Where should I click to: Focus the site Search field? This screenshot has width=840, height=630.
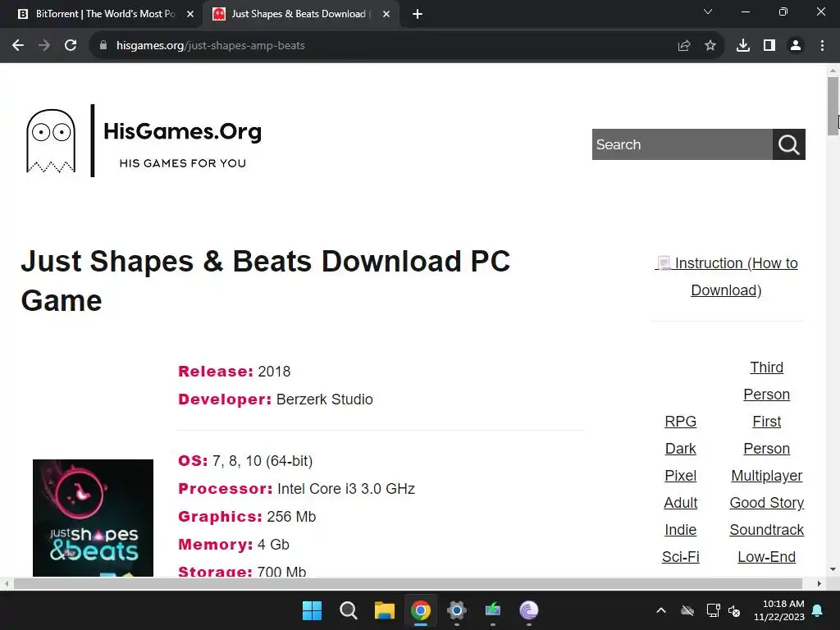click(x=682, y=144)
